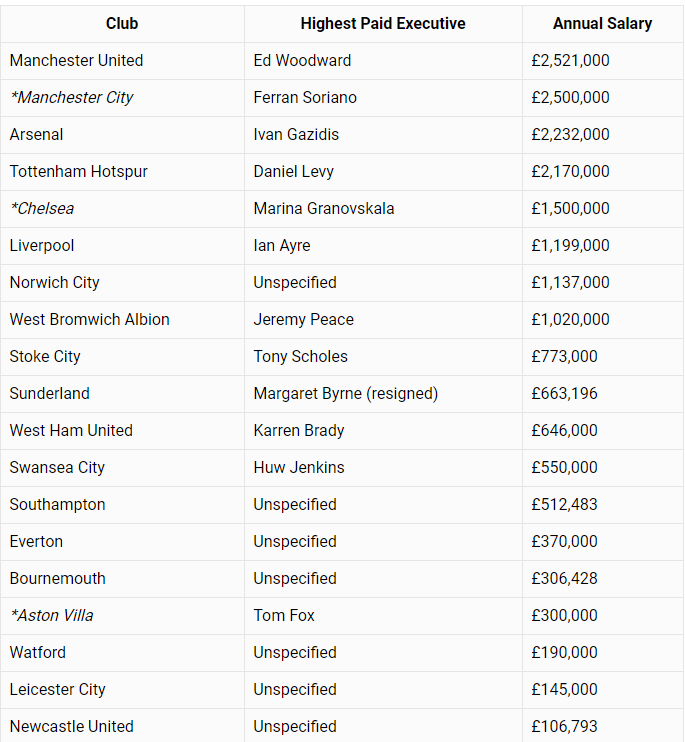Select the Karren Brady cell

click(383, 431)
